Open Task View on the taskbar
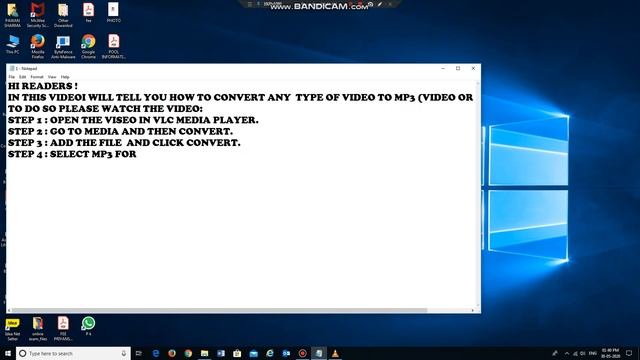 [139, 353]
